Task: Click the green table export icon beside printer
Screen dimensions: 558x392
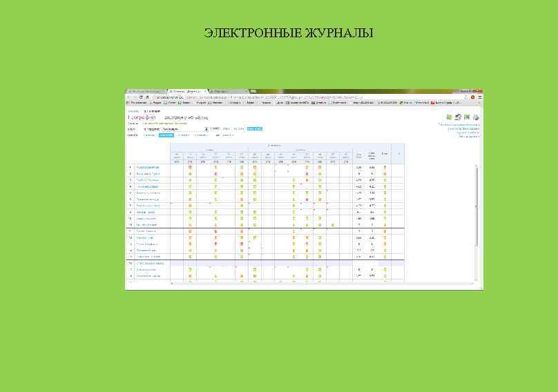Action: [467, 117]
